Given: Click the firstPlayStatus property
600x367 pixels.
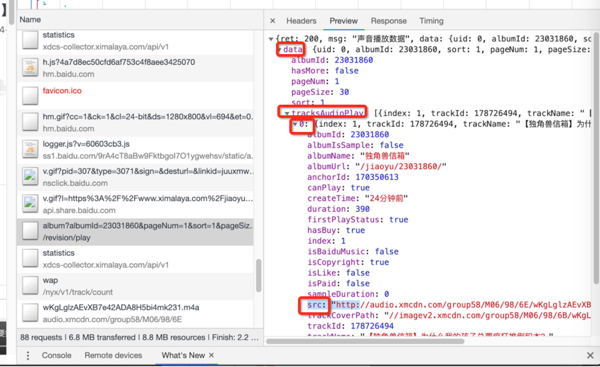Looking at the screenshot, I should tap(357, 220).
